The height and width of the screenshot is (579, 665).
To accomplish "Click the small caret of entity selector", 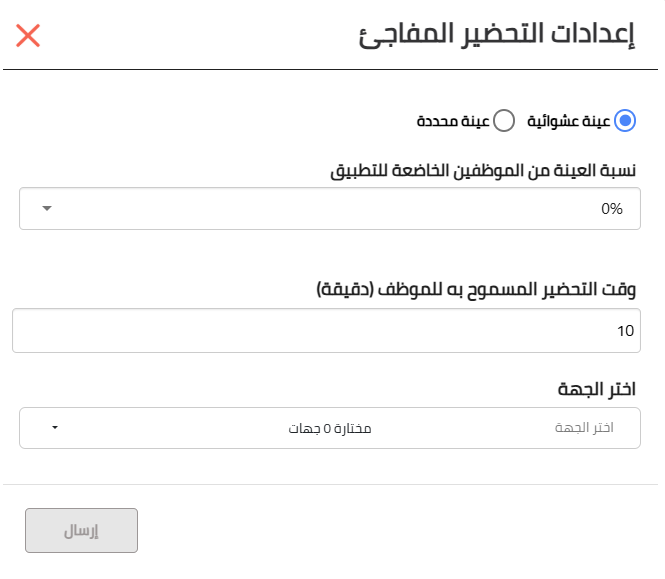I will click(x=55, y=428).
